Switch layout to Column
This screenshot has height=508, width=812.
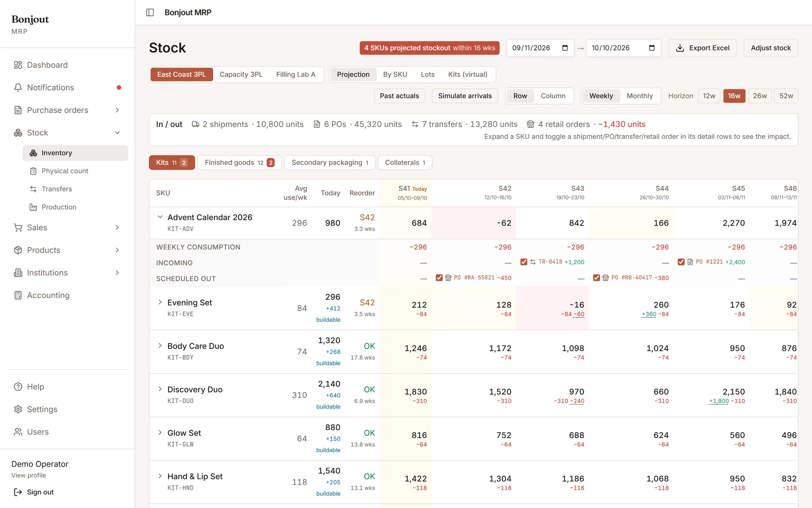(x=553, y=96)
